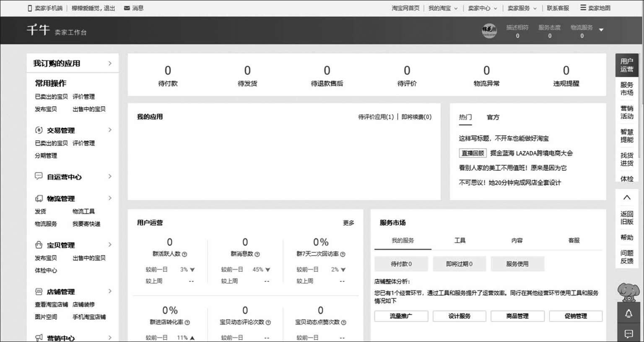Expand the 卖家中心 dropdown
644x342 pixels.
(x=495, y=8)
